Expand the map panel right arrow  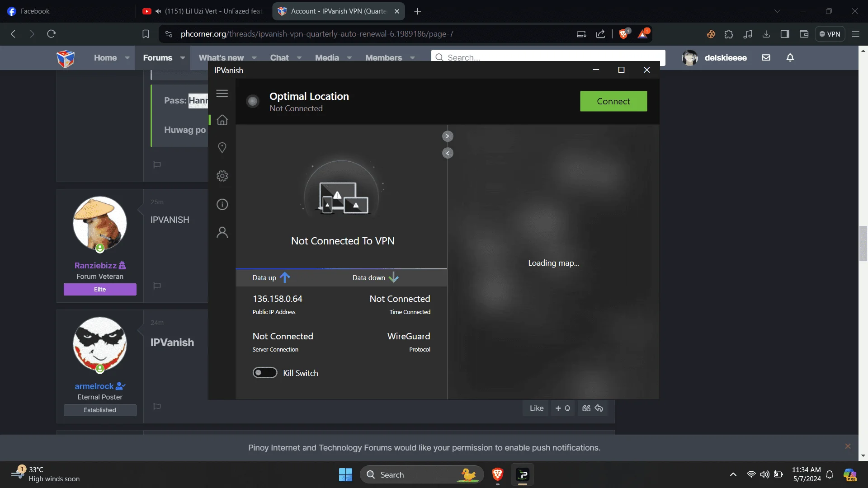[x=448, y=136]
